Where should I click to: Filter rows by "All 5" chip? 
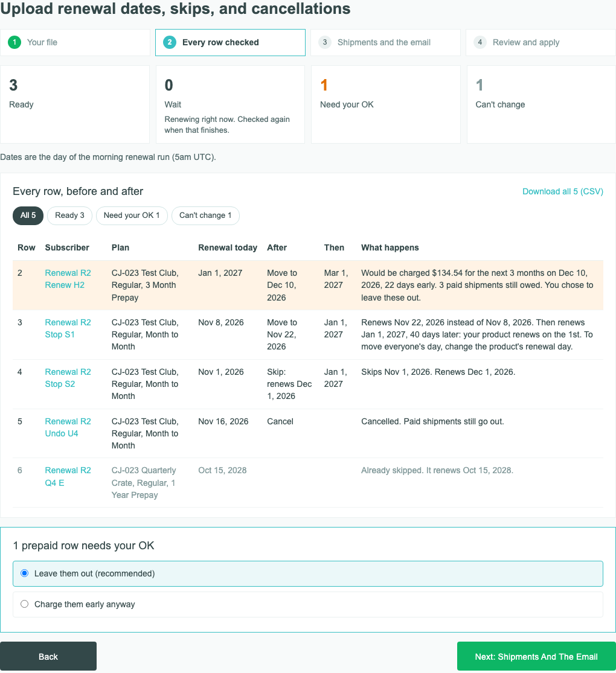(x=28, y=215)
